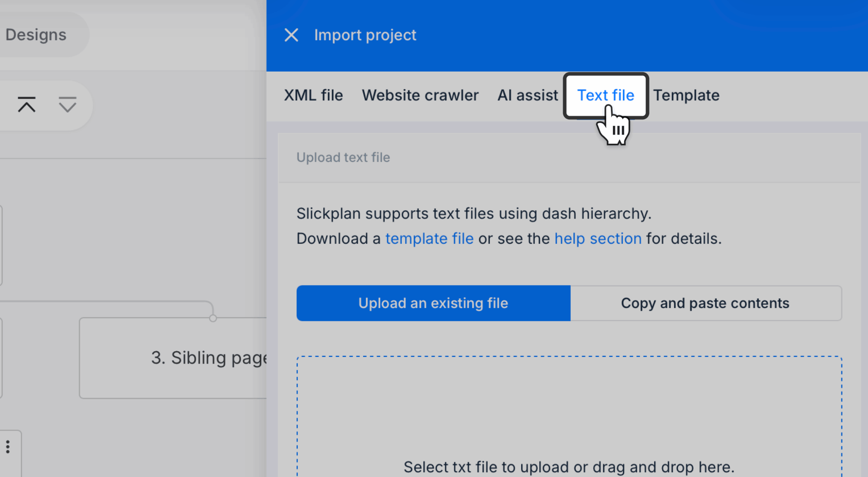Open the AI assist tab
Image resolution: width=868 pixels, height=477 pixels.
pos(528,95)
